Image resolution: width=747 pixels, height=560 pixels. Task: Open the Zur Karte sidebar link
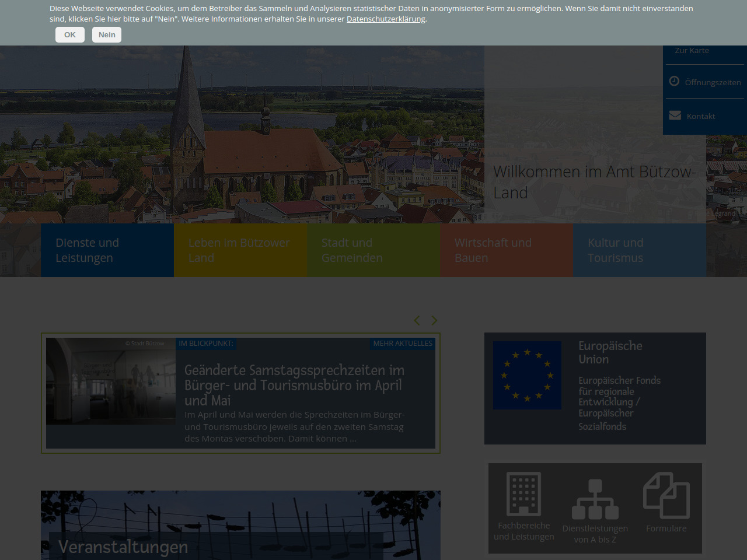692,51
